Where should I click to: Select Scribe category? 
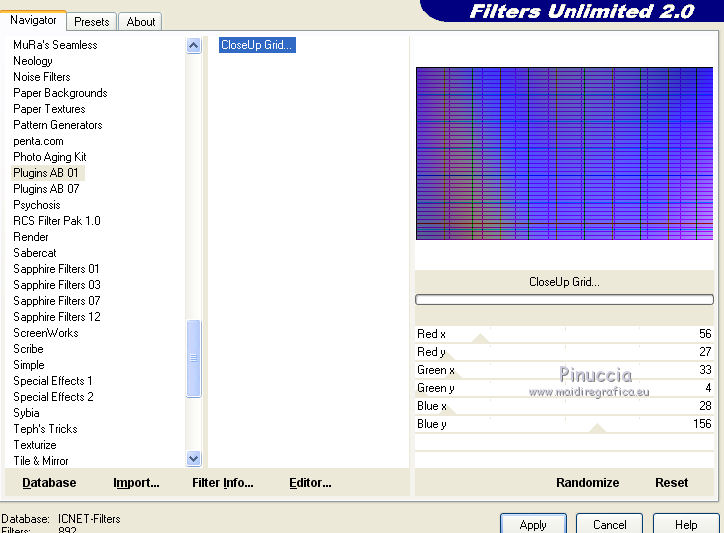tap(28, 349)
